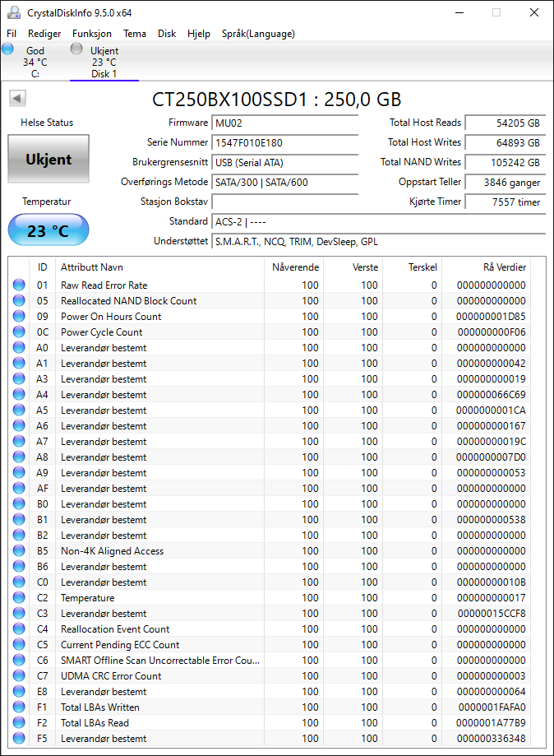This screenshot has height=756, width=554.
Task: Click the serial number field 1547F010E180
Action: [x=284, y=142]
